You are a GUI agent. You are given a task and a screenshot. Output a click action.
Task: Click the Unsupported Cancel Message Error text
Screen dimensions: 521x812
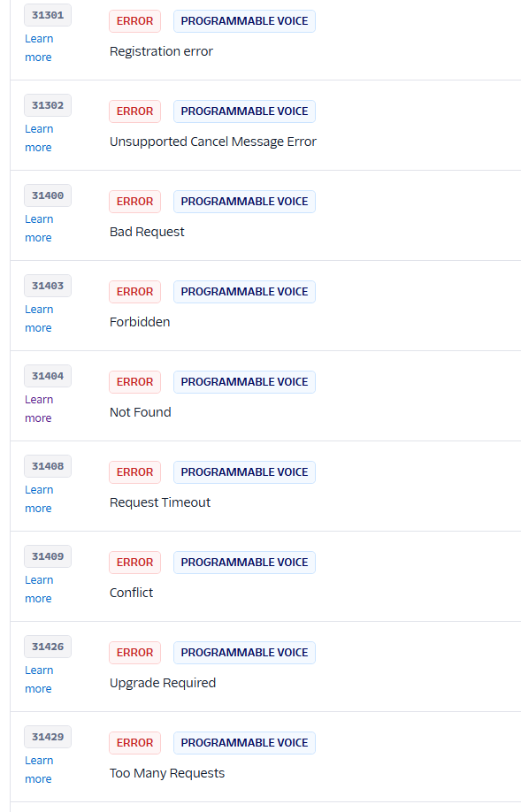213,142
